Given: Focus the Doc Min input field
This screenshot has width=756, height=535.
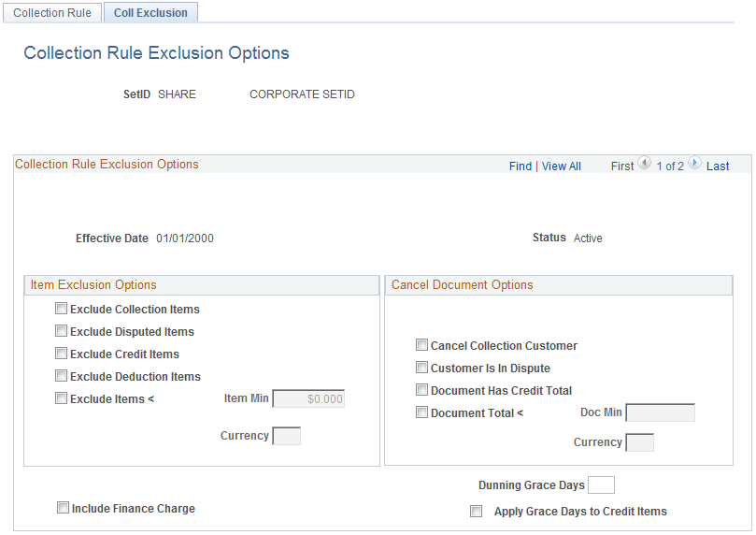Looking at the screenshot, I should coord(660,413).
